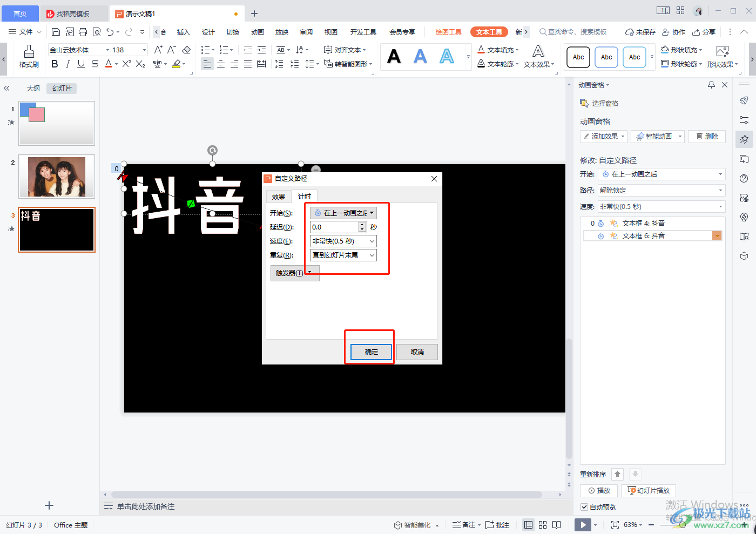Open the Repeat (重复) dropdown in dialog
This screenshot has width=756, height=534.
[343, 255]
